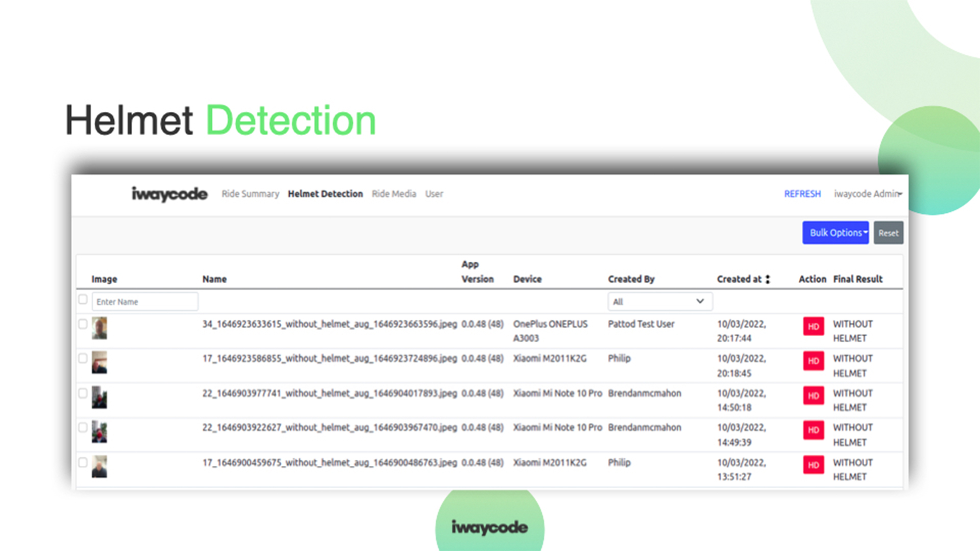Check the row created at 20:18:45

pyautogui.click(x=83, y=358)
